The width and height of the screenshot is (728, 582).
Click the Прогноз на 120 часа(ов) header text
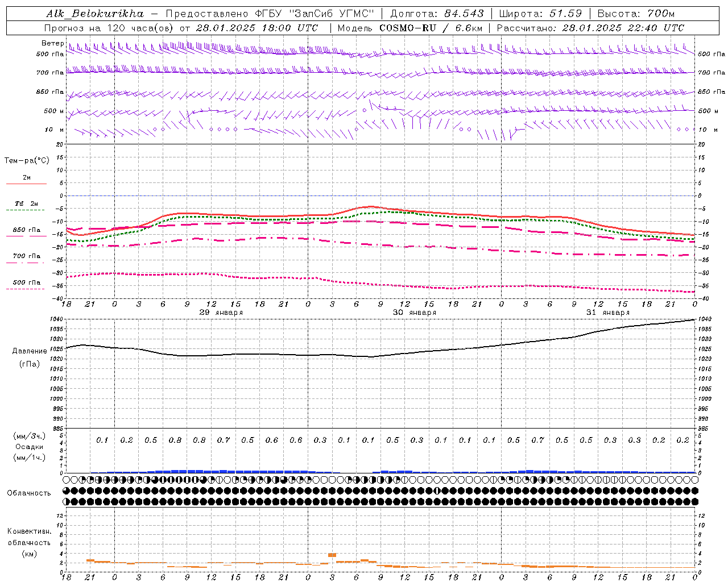(x=181, y=27)
